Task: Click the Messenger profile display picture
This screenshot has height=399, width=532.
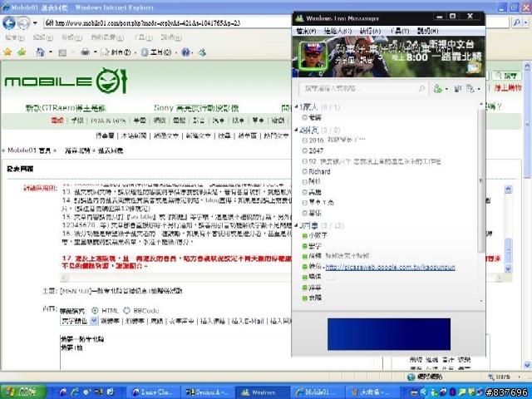Action: (x=313, y=57)
